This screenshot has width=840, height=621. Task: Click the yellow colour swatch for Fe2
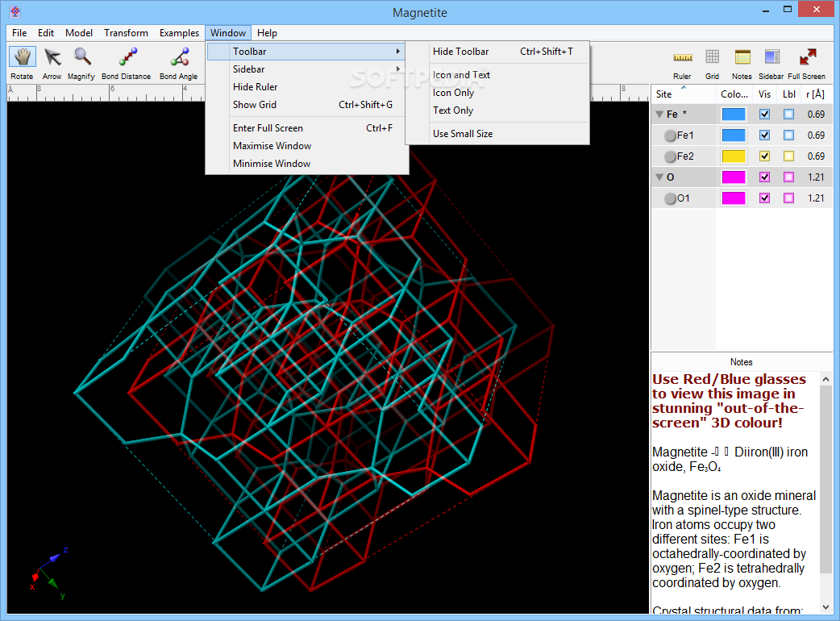(734, 156)
